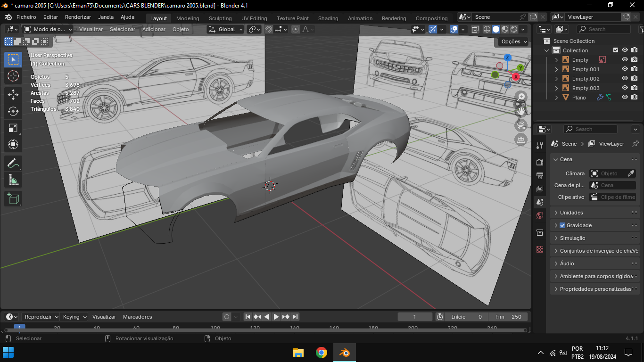
Task: Choose the Add Cube tool
Action: pos(13,198)
